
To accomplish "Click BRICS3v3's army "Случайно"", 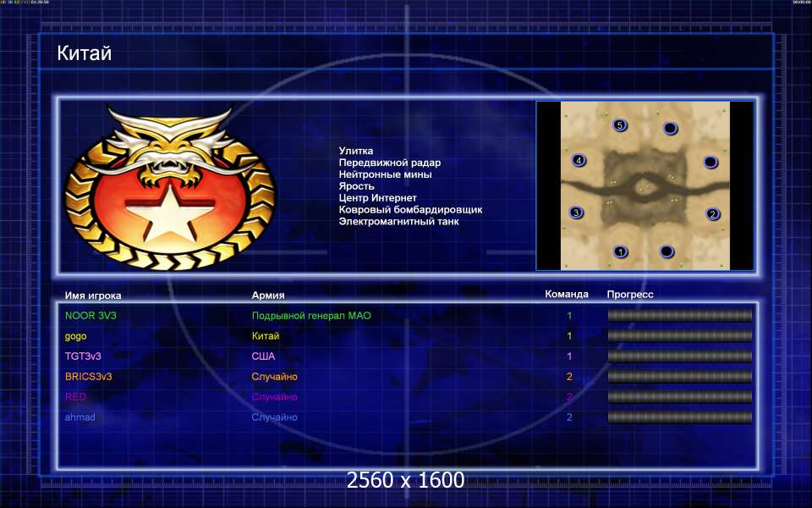I will tap(274, 377).
